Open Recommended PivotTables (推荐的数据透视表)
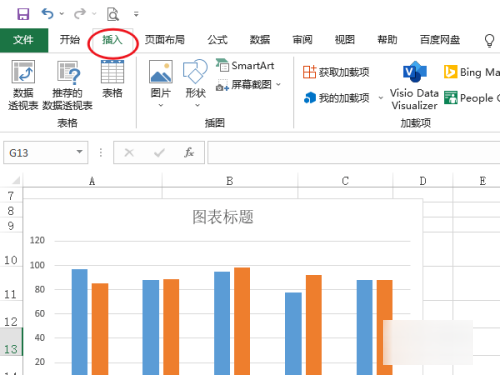This screenshot has height=375, width=500. point(67,85)
